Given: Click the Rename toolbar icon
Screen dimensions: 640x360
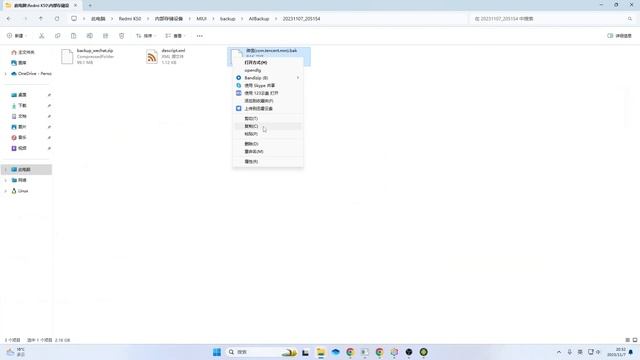Looking at the screenshot, I should 89,36.
